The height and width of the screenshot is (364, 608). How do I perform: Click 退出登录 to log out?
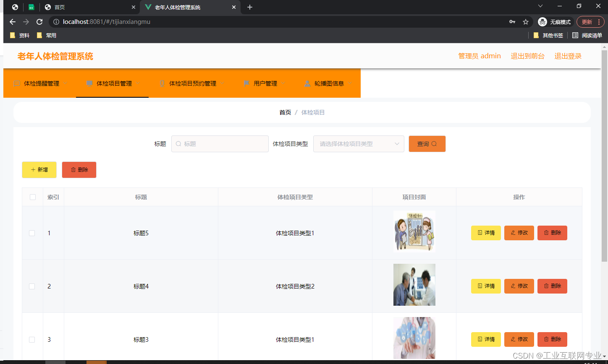pyautogui.click(x=568, y=56)
